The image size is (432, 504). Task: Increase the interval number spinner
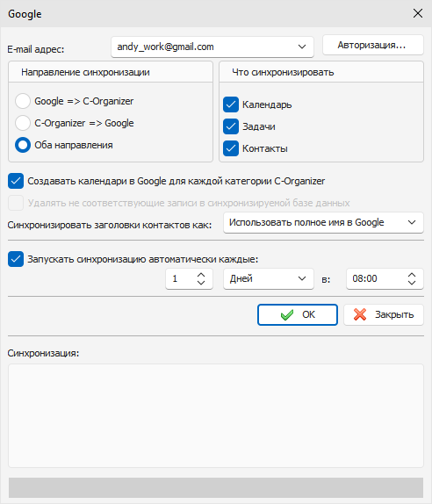[x=201, y=275]
